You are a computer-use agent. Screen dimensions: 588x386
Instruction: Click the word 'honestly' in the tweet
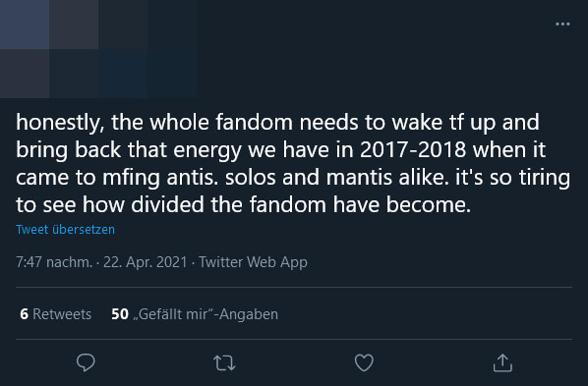tap(58, 123)
